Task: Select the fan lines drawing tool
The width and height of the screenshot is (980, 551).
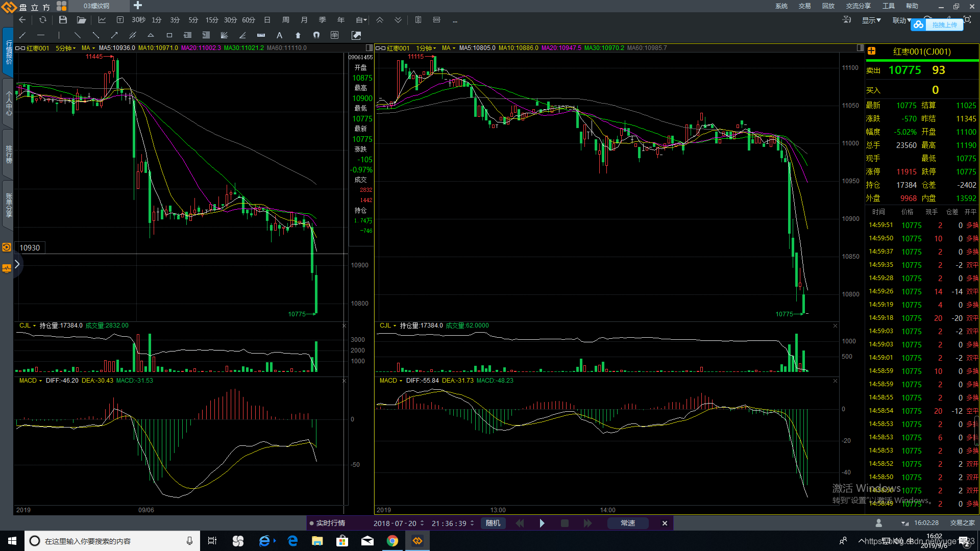Action: point(224,35)
